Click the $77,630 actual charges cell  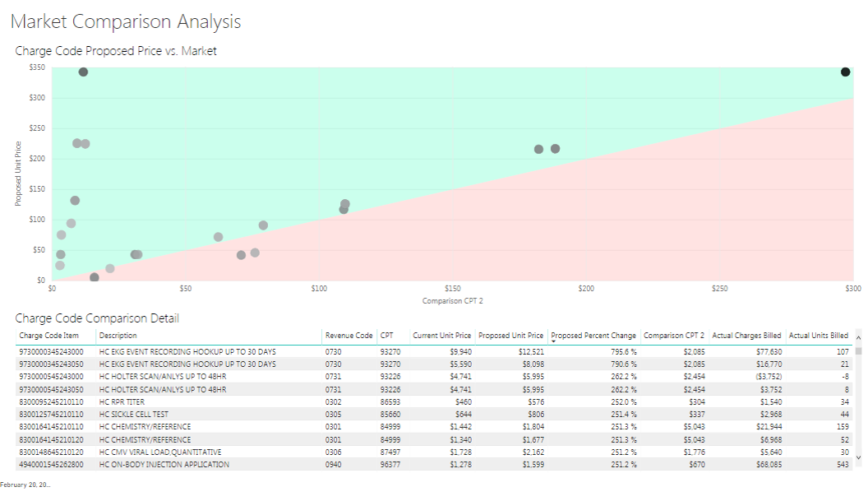click(769, 352)
